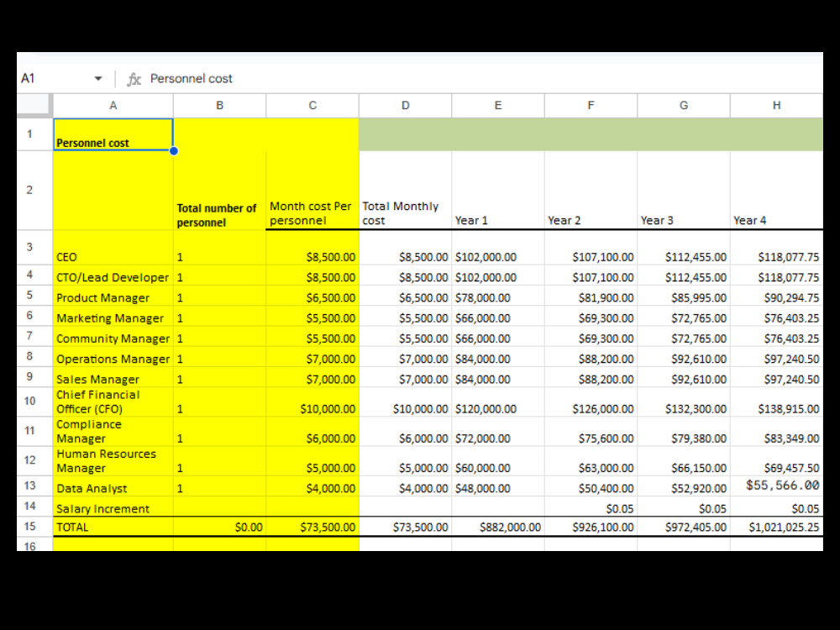Click CFO monthly cost $10,000.00 in column C

coord(312,402)
